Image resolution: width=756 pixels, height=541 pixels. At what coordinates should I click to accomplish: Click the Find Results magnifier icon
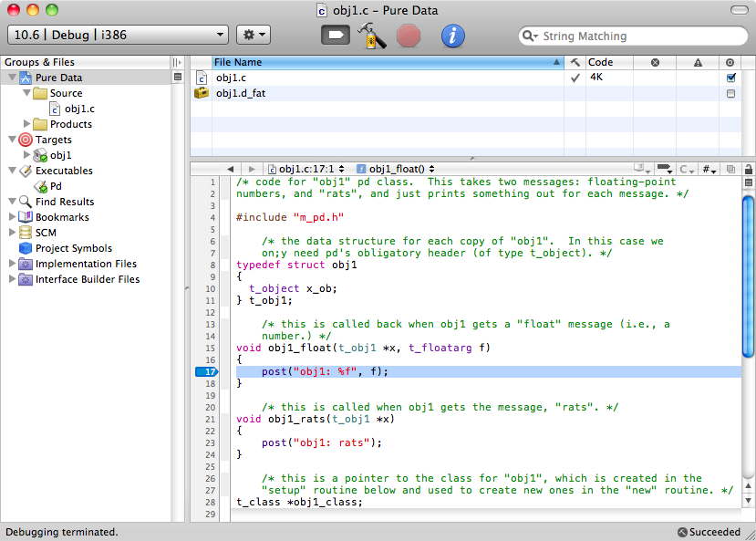point(25,202)
